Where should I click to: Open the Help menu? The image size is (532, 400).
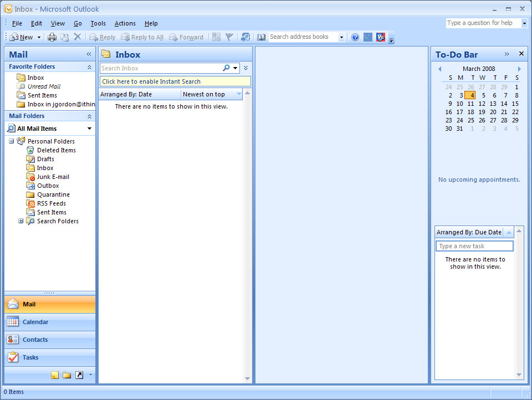click(x=151, y=23)
